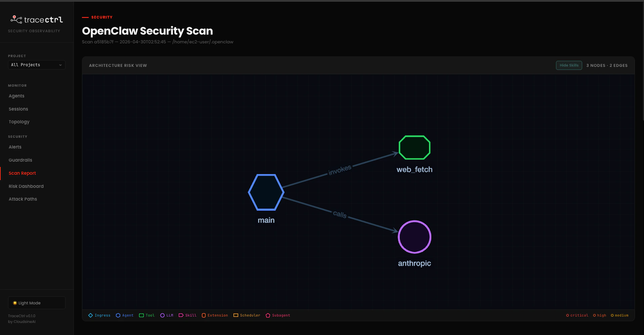Click the SECURITY OBSERVABILITY tagline

point(34,31)
